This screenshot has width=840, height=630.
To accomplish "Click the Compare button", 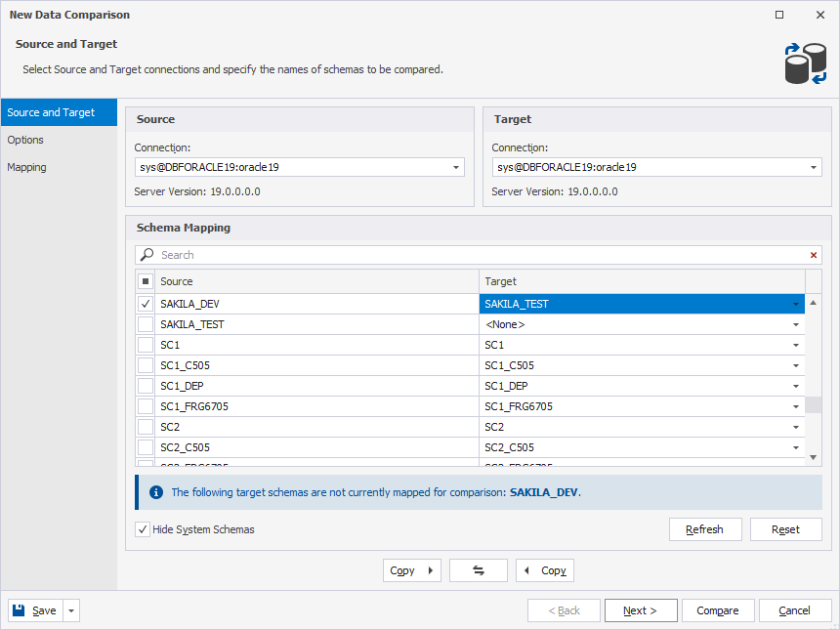I will point(718,610).
